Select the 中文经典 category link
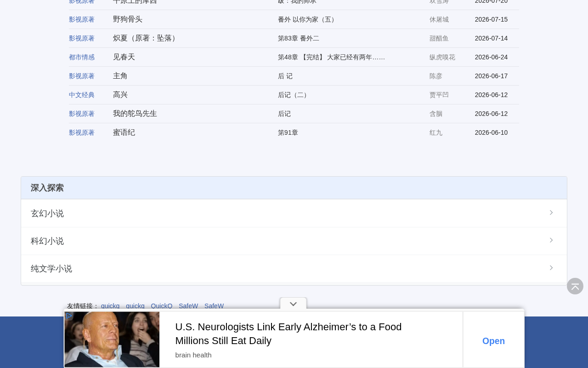 tap(82, 95)
